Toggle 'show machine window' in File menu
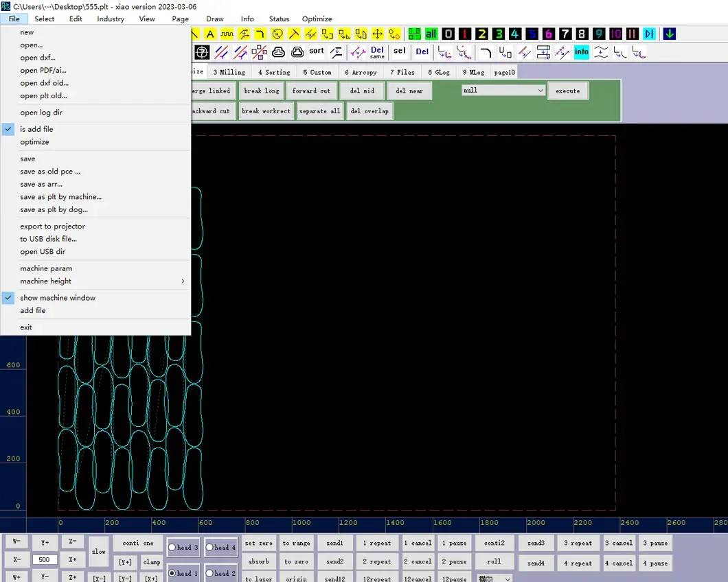This screenshot has height=582, width=728. tap(58, 297)
